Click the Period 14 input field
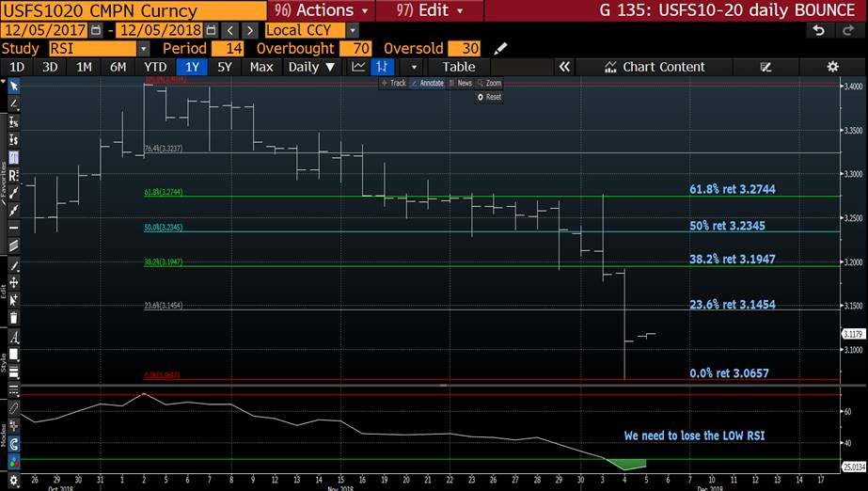 tap(228, 49)
